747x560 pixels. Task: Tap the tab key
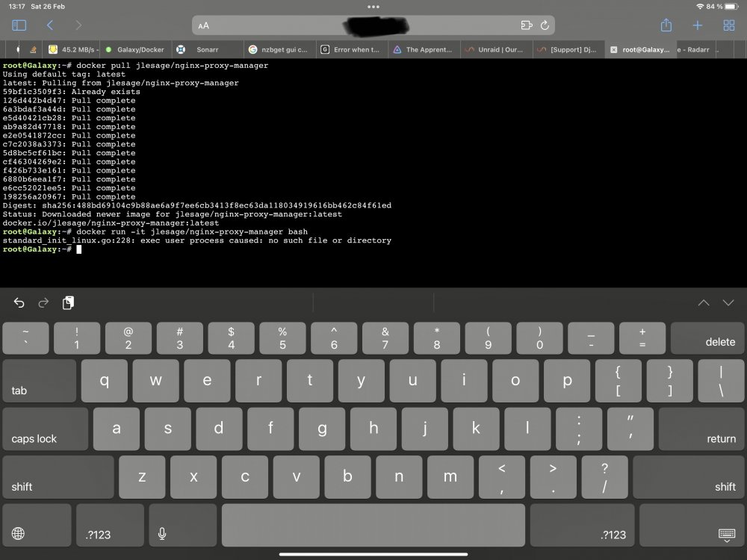tap(39, 381)
